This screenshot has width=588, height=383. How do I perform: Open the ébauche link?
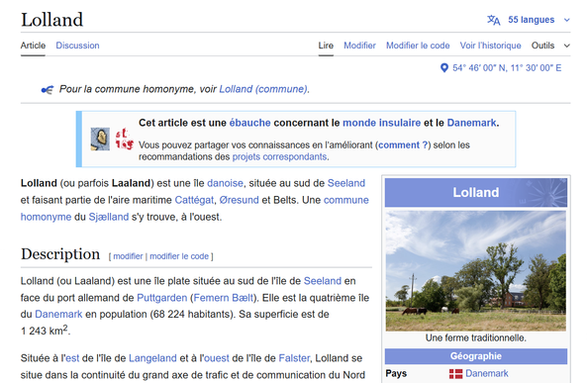[x=249, y=123]
